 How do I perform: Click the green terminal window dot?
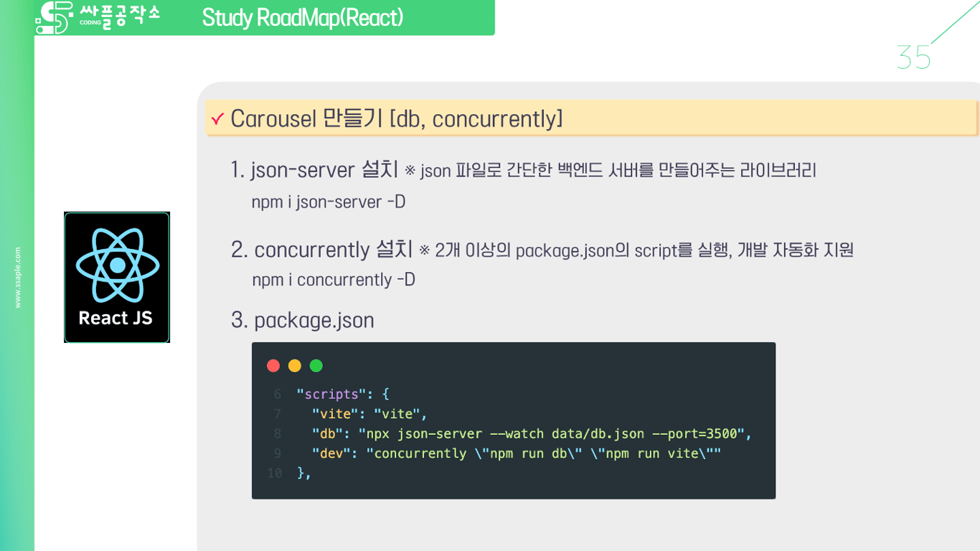[316, 365]
